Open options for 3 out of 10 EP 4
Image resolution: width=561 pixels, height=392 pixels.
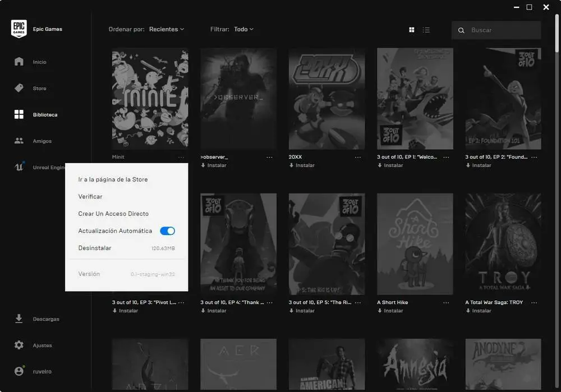click(269, 303)
